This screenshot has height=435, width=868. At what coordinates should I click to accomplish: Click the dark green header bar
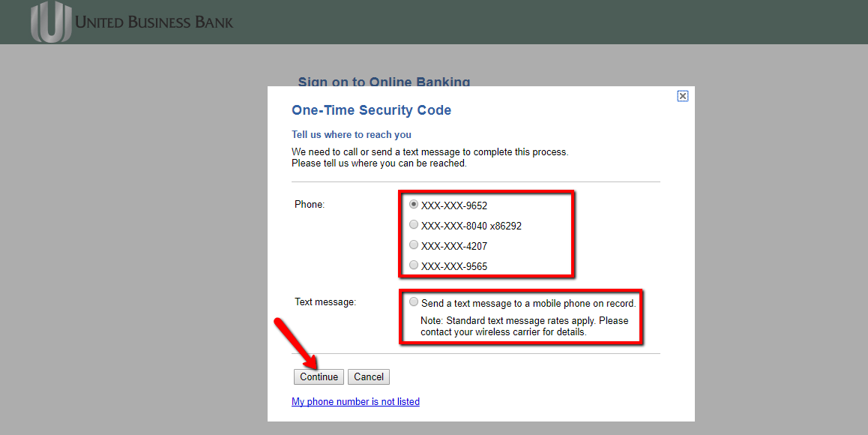[525, 21]
